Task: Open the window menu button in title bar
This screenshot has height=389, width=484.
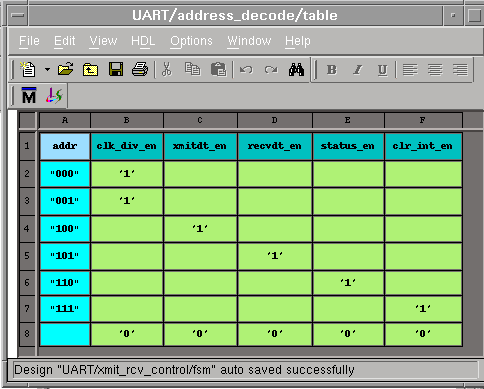Action: [x=18, y=15]
